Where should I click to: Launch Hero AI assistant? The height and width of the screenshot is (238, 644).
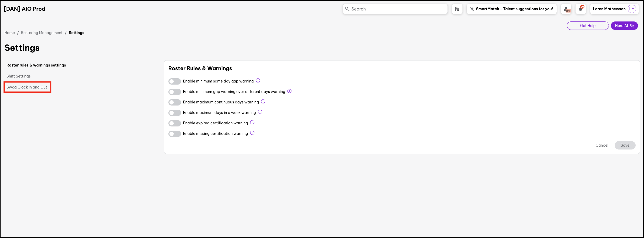tap(624, 26)
